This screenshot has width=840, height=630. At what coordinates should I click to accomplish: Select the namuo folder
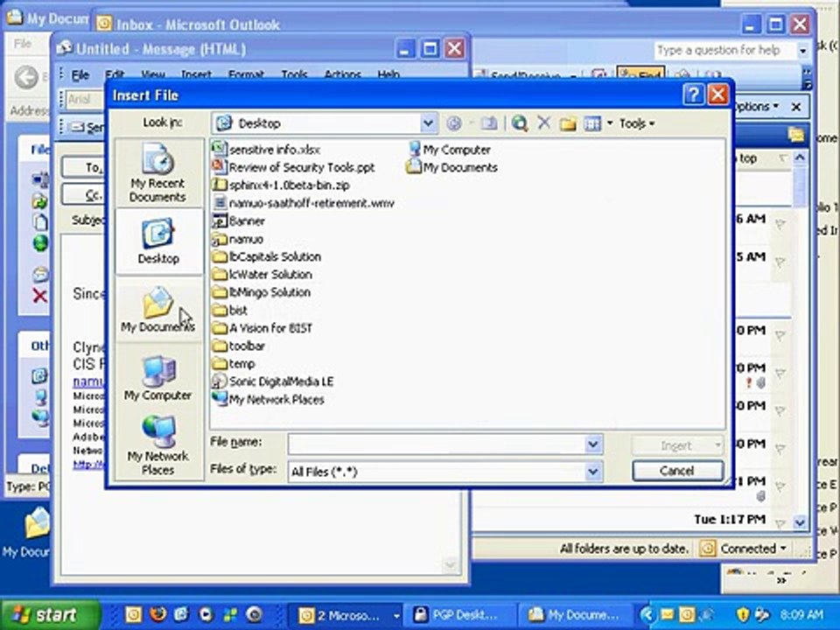point(238,239)
